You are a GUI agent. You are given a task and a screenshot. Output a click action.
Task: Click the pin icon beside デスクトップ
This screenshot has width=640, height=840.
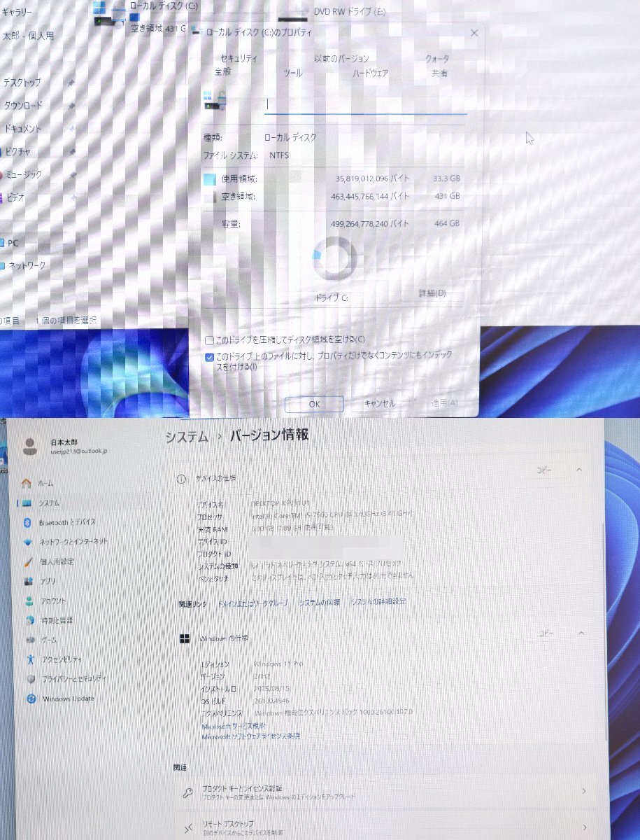pyautogui.click(x=71, y=83)
